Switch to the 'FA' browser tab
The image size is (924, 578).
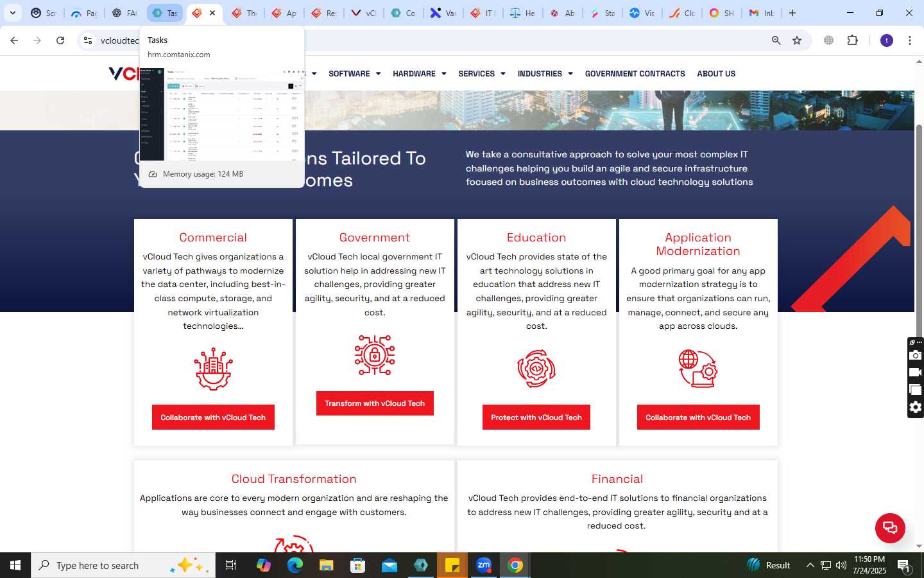124,13
